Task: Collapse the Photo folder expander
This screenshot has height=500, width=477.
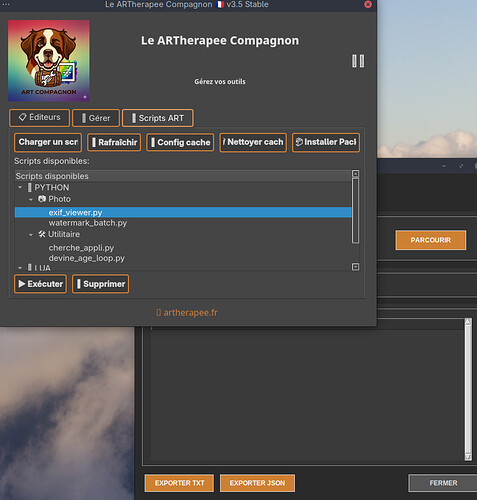Action: (31, 199)
